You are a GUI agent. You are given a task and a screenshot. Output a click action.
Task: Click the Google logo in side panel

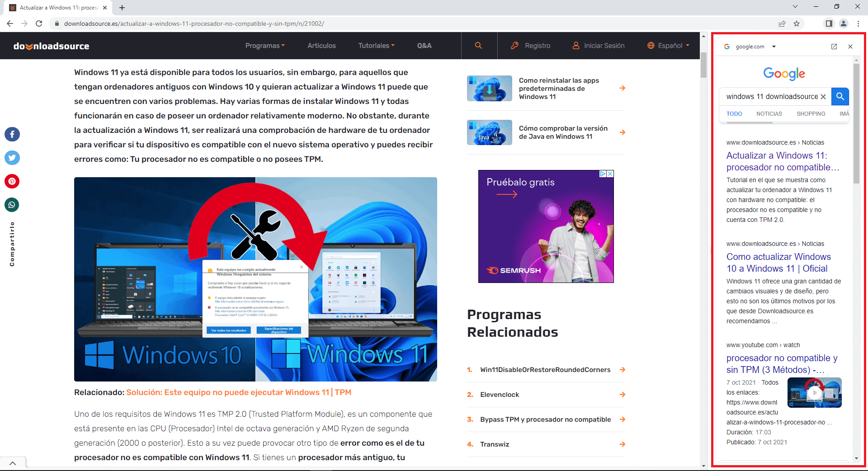point(784,74)
